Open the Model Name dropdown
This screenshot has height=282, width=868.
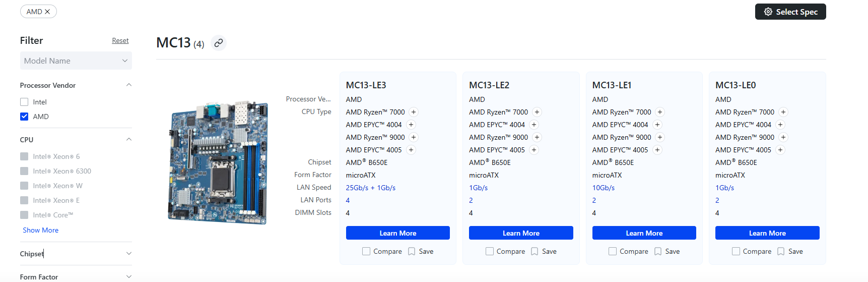[x=76, y=61]
